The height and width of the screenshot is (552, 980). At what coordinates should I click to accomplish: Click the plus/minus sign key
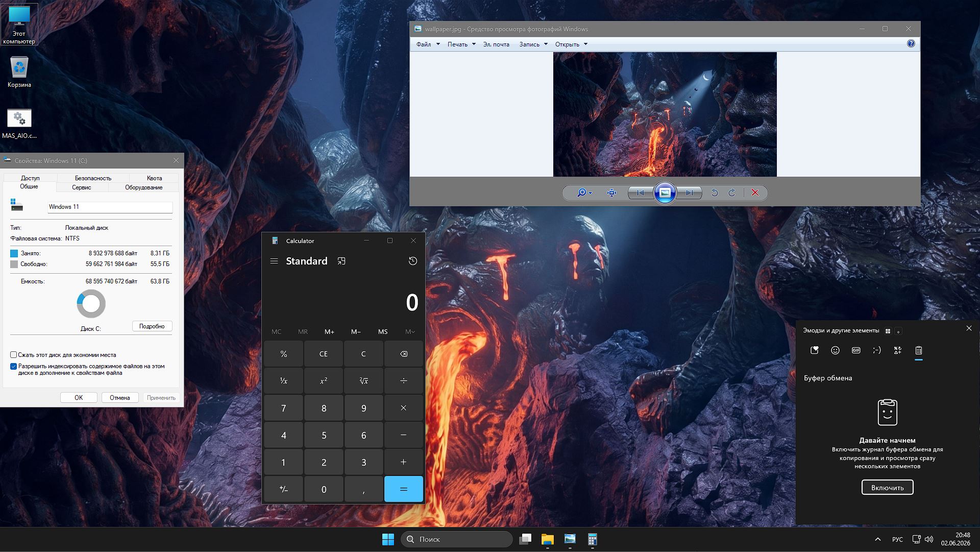click(x=283, y=489)
